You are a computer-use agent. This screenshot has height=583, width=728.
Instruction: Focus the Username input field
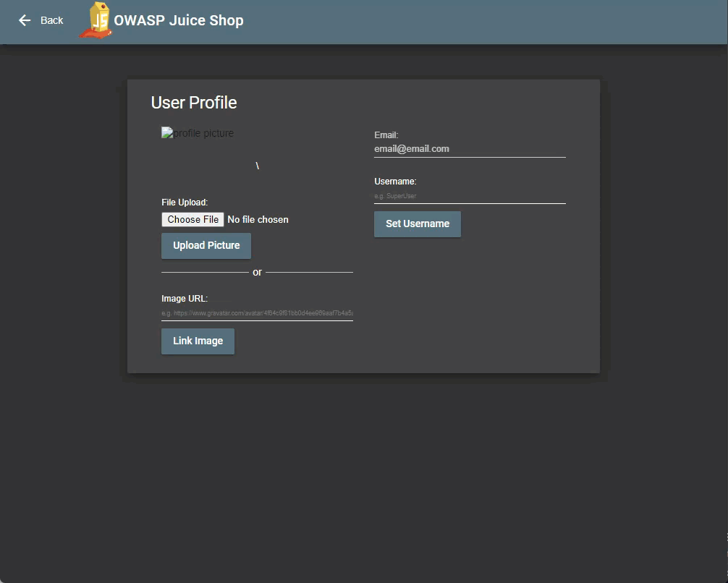(x=469, y=196)
